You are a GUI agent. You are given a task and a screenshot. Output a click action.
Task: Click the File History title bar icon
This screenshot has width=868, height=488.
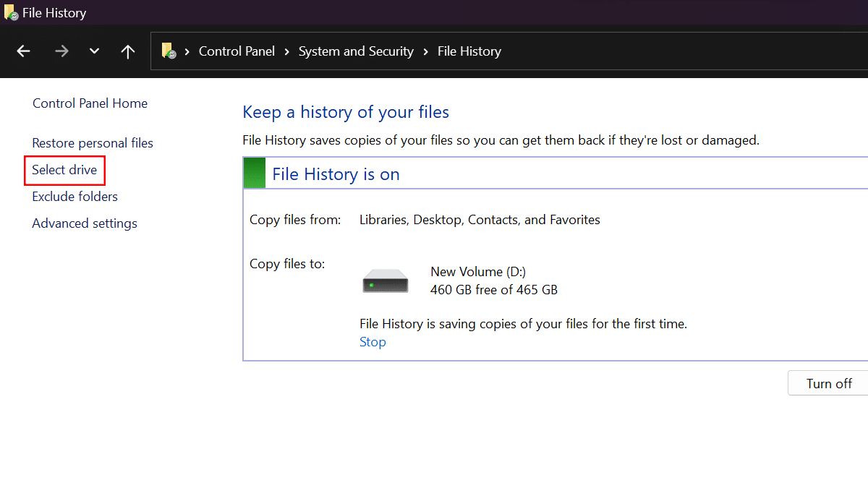click(11, 12)
